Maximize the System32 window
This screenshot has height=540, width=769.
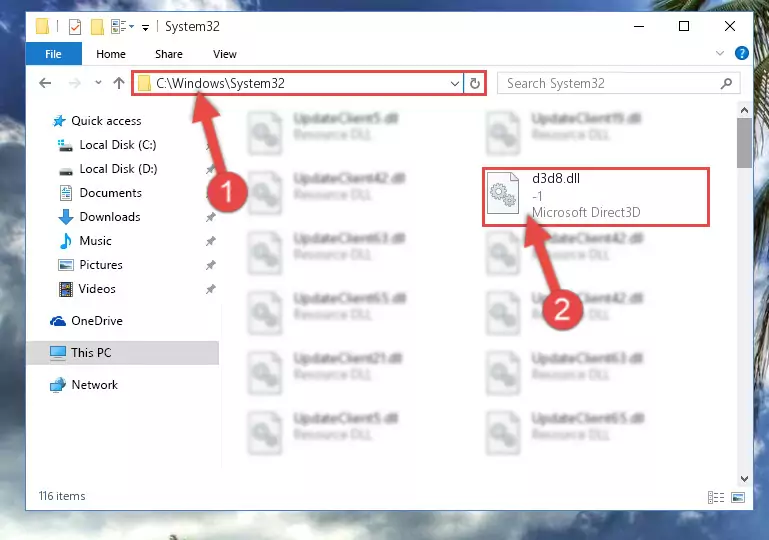tap(684, 26)
